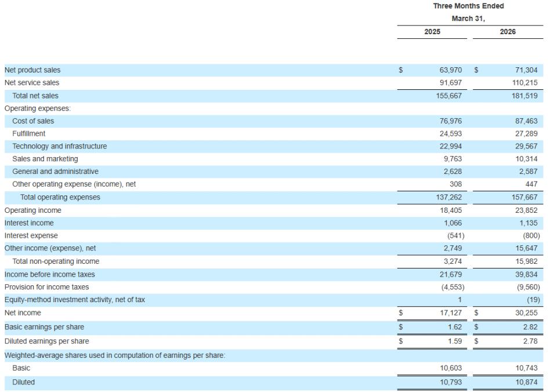
Task: Select the 22,994 technology value
Action: [450, 146]
